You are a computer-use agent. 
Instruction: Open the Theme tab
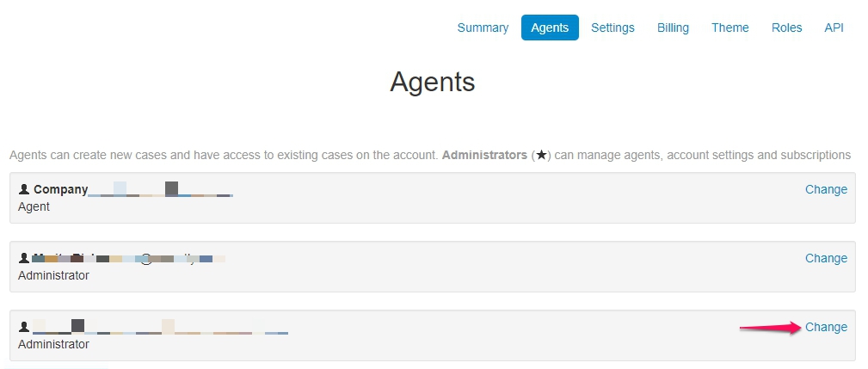click(x=730, y=28)
